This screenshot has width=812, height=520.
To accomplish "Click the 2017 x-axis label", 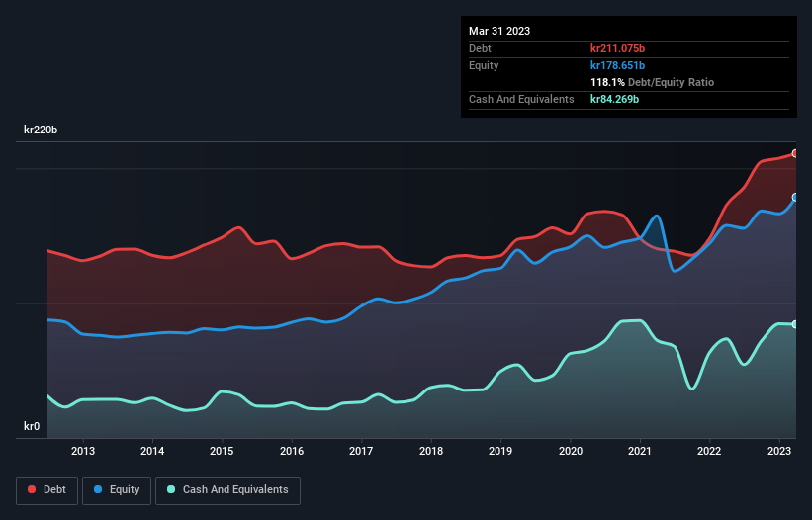I will (361, 451).
